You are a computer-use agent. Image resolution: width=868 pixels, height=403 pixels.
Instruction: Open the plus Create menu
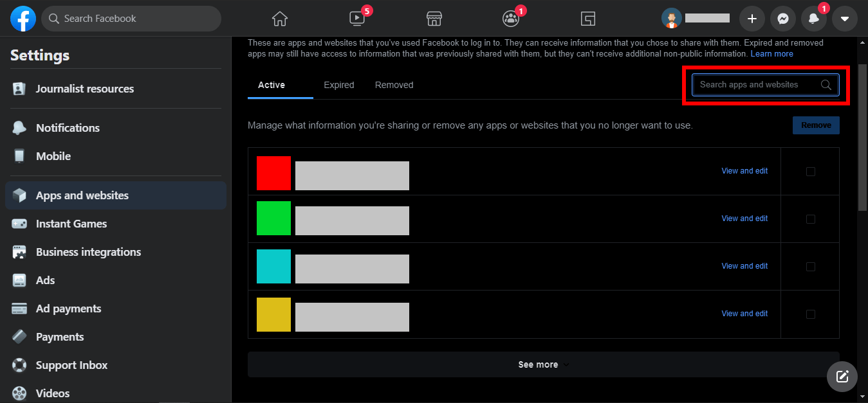click(752, 19)
